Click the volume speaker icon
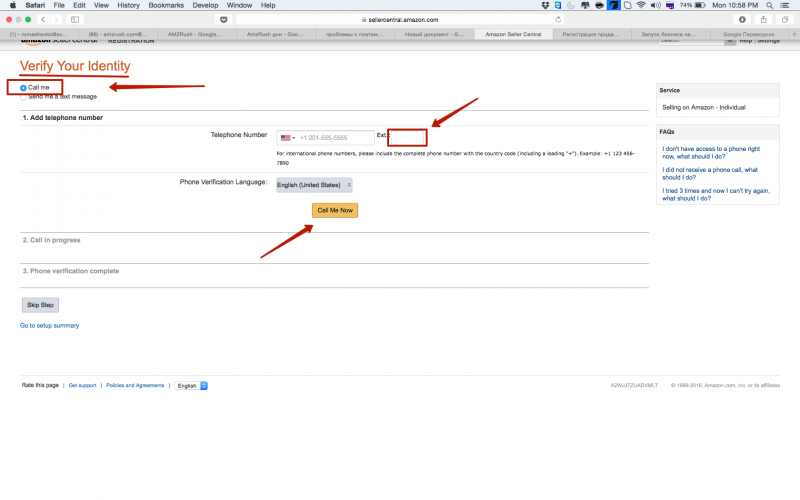This screenshot has height=500, width=800. pos(656,5)
